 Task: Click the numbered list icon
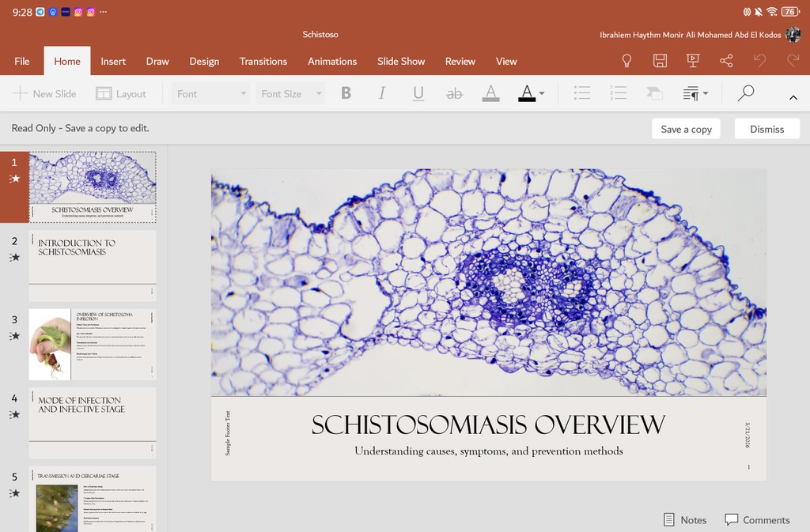coord(619,93)
